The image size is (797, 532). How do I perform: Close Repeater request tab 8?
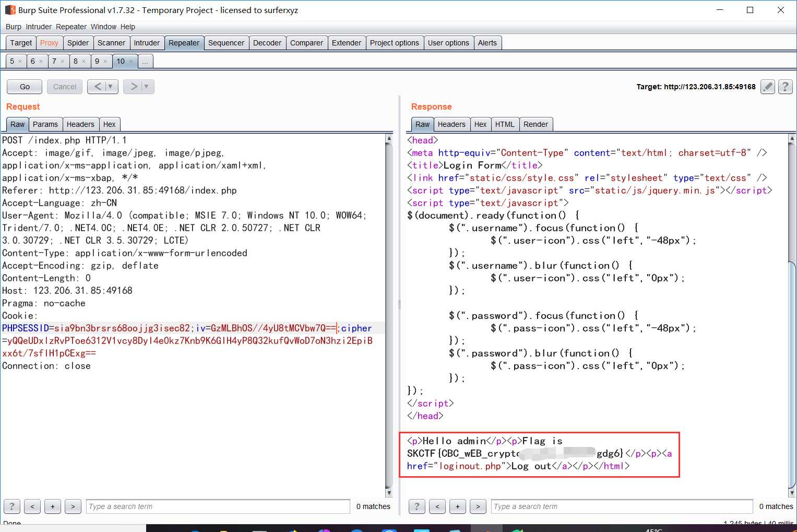click(84, 62)
